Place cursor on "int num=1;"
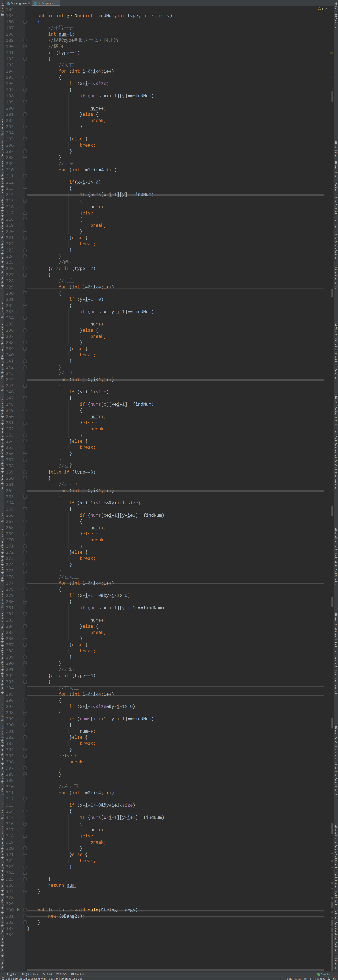 tap(61, 34)
